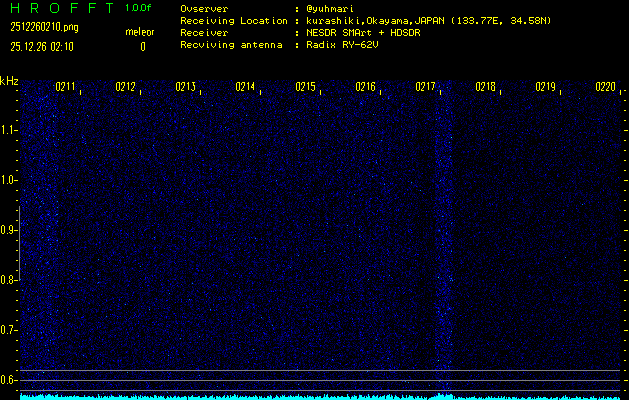Click the meteor count label
The image size is (629, 400).
[140, 32]
